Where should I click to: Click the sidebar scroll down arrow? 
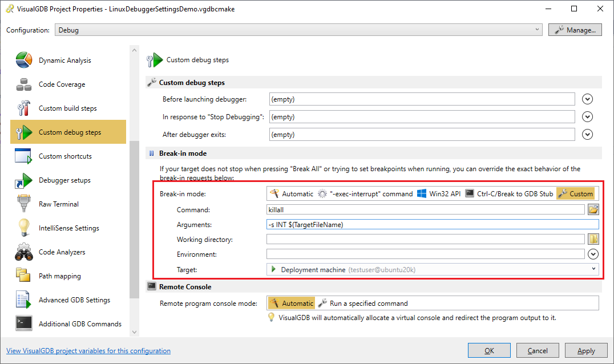(x=134, y=332)
